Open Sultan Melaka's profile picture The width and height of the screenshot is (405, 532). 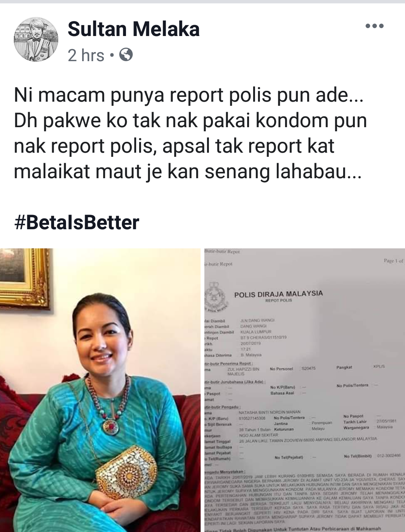pos(36,39)
